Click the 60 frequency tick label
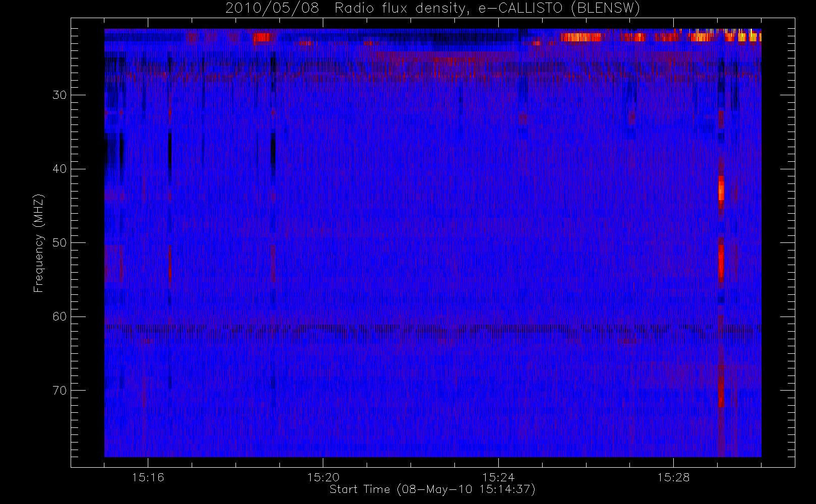 (x=60, y=317)
